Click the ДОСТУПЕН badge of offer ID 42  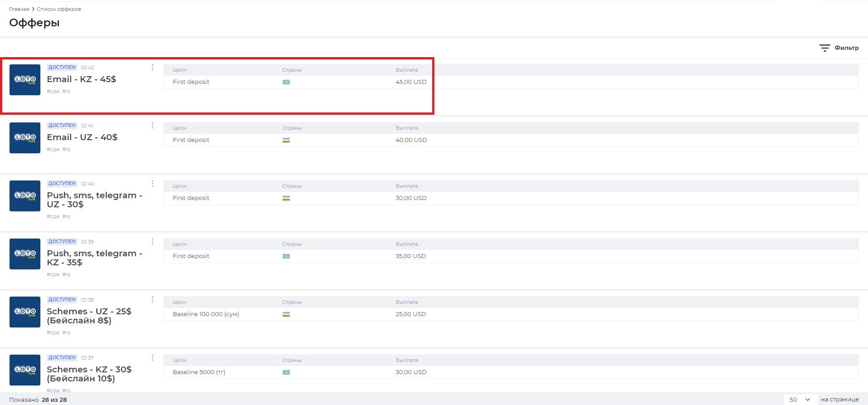[x=62, y=67]
